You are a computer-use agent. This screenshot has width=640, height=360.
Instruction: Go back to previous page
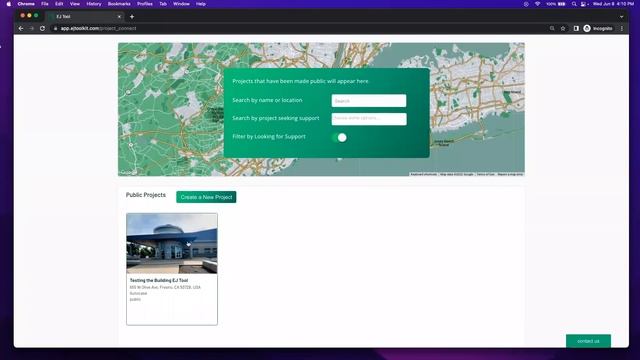tap(21, 28)
